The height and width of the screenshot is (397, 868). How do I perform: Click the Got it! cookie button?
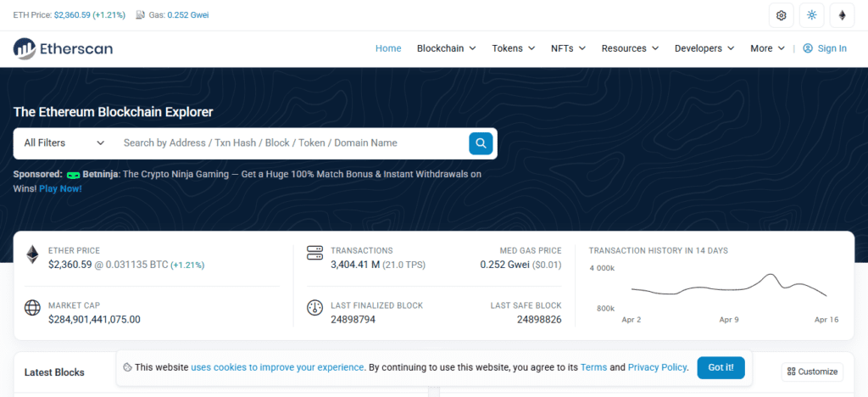[721, 367]
